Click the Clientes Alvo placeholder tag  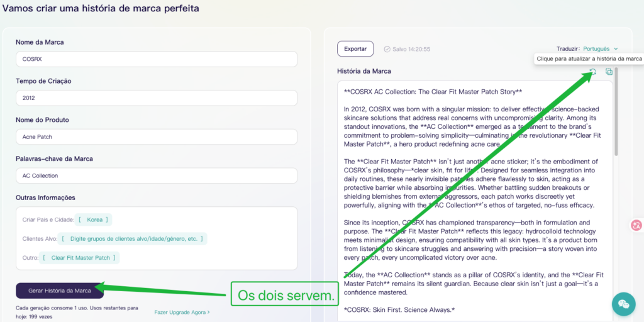pos(133,239)
